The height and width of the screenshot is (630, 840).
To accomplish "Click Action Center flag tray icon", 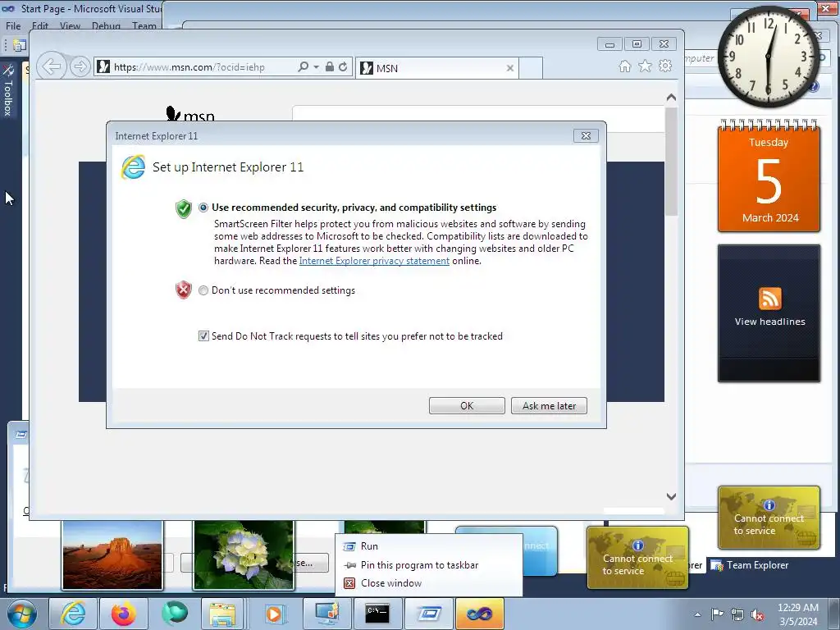I will [x=717, y=614].
